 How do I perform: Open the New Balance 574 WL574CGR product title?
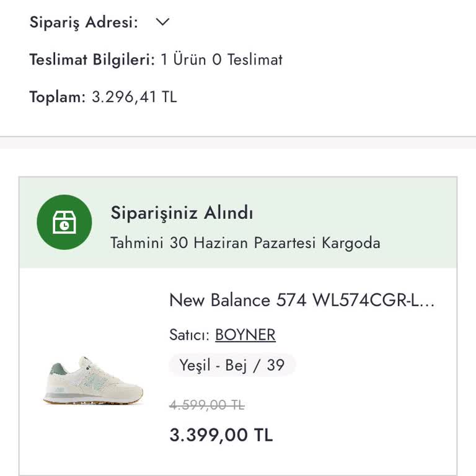[x=302, y=300]
